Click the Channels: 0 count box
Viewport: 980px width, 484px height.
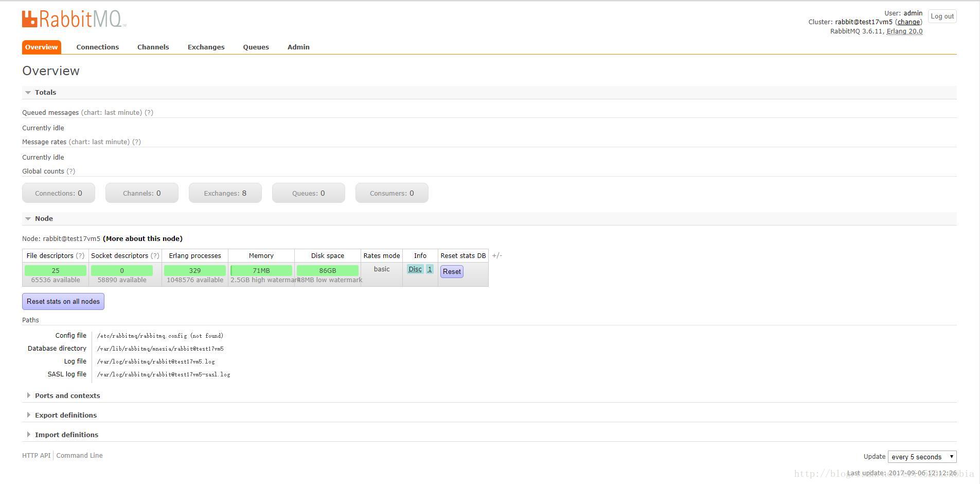(x=142, y=193)
